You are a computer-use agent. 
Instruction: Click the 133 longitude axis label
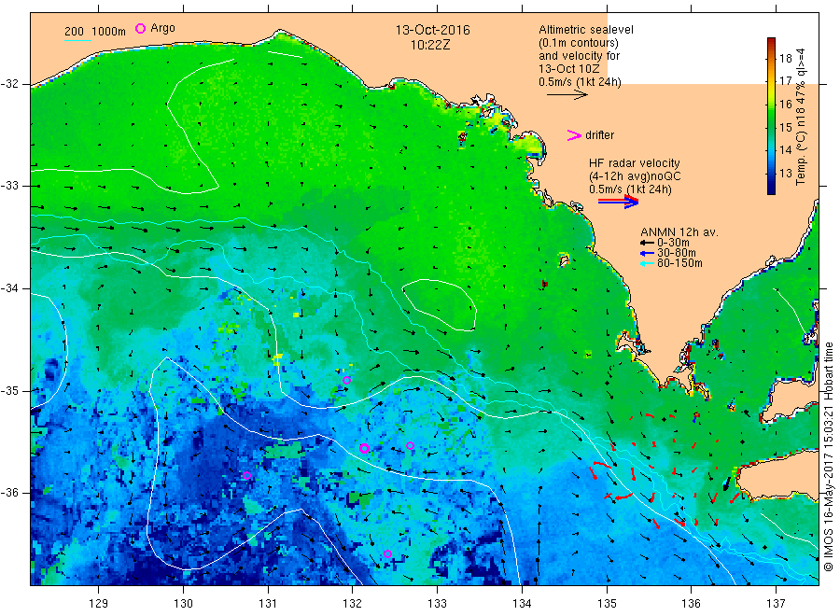coord(437,604)
